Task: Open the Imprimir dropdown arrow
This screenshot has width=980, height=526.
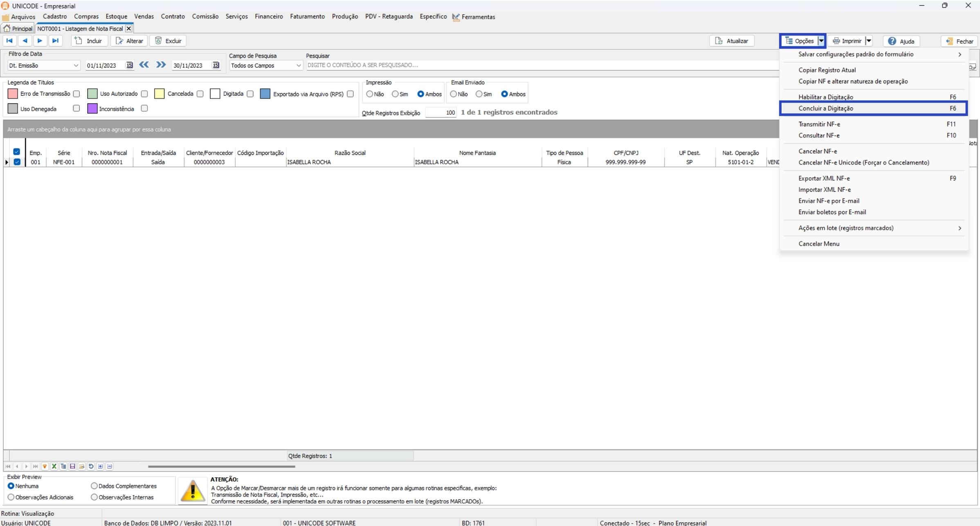Action: (x=869, y=41)
